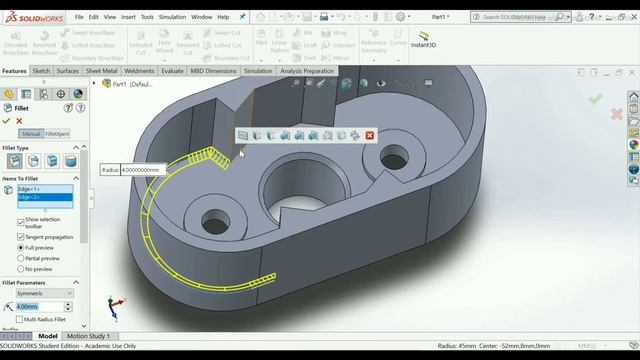Switch to the Evaluate ribbon tab
Screen dimensions: 640x360
coord(172,71)
